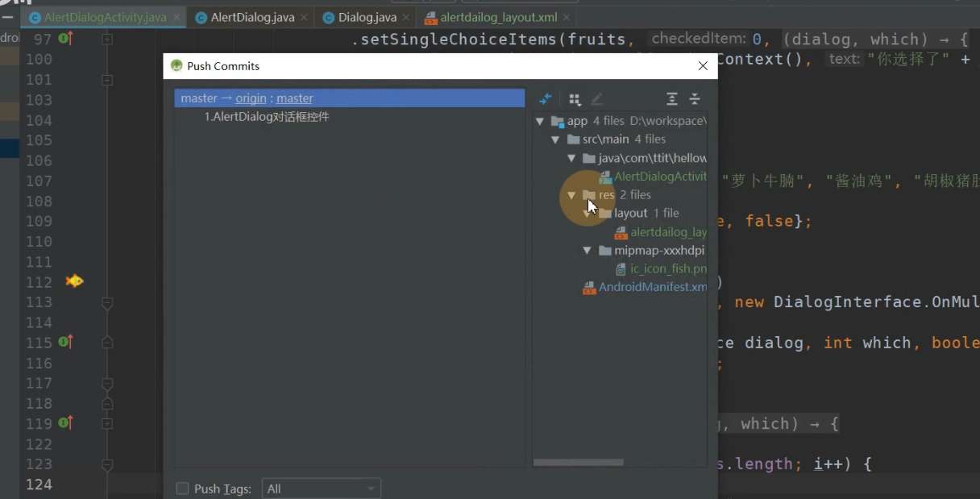Expand all nodes in changed files tree
Viewport: 980px width, 499px height.
pyautogui.click(x=672, y=99)
